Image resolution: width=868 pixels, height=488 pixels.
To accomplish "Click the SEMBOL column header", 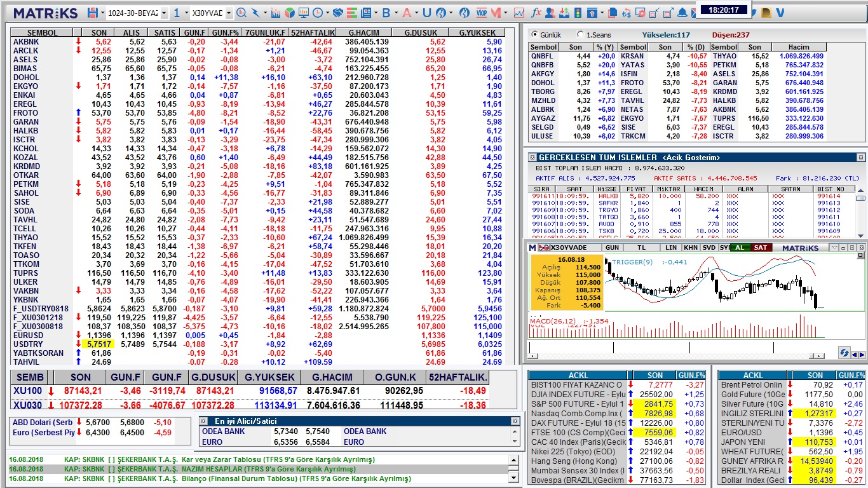I will coord(43,32).
